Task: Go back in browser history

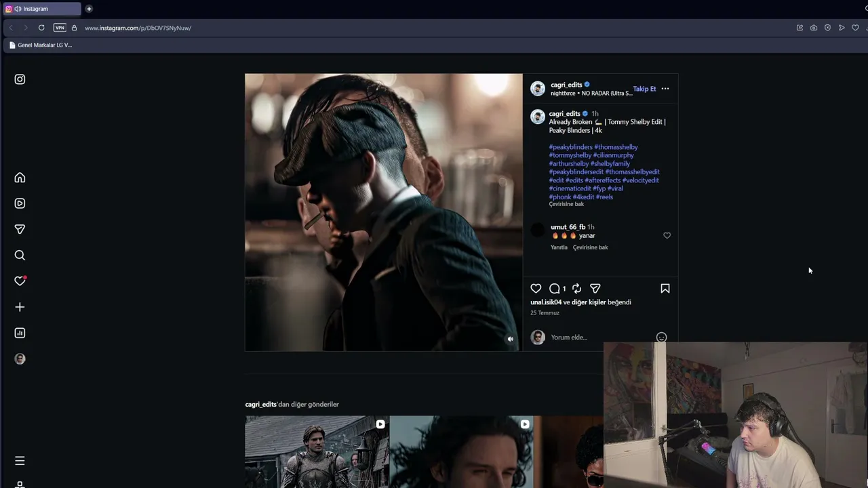Action: pos(11,28)
